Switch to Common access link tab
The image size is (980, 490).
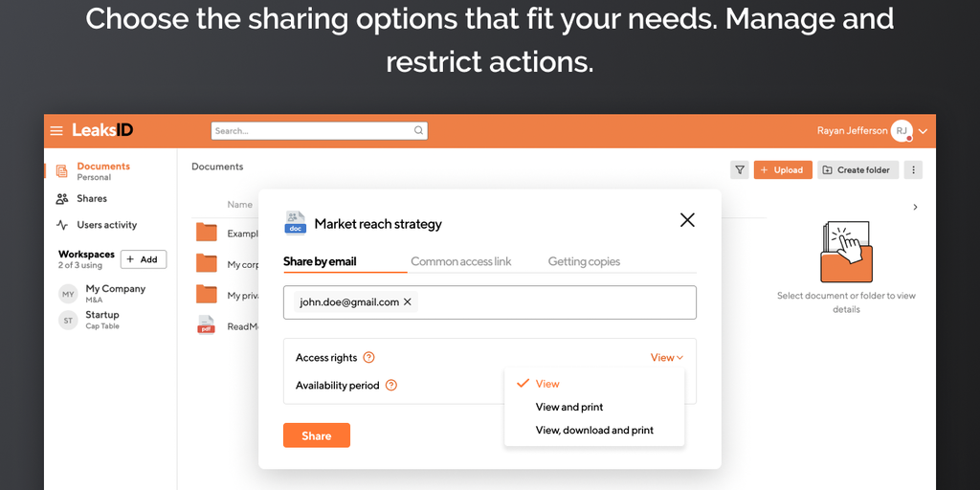tap(460, 261)
